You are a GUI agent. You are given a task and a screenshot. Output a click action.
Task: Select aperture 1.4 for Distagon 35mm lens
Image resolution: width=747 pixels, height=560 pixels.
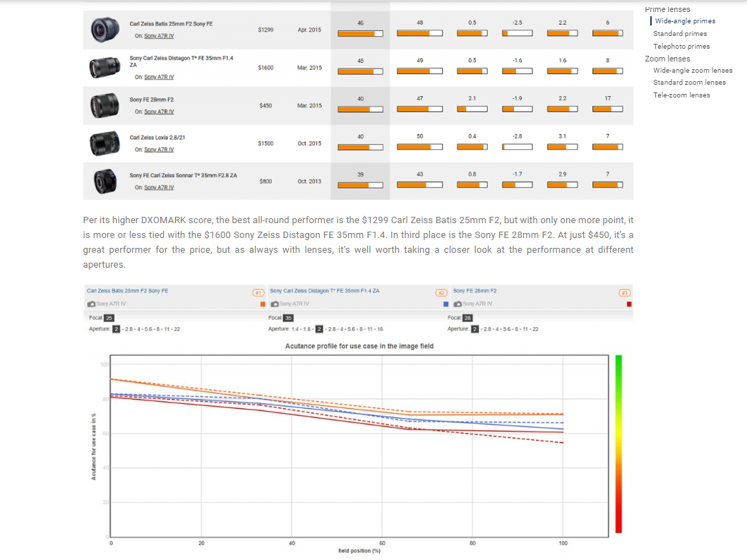(295, 329)
